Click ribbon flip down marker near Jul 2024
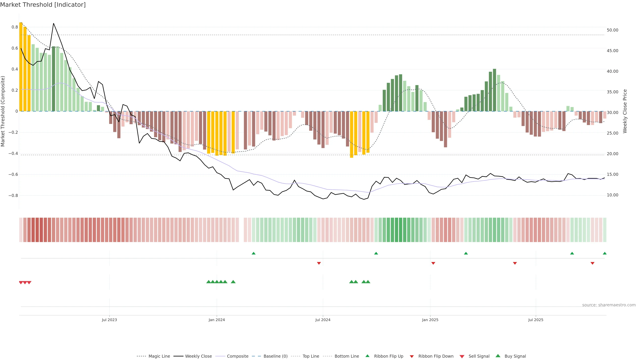 click(x=319, y=263)
